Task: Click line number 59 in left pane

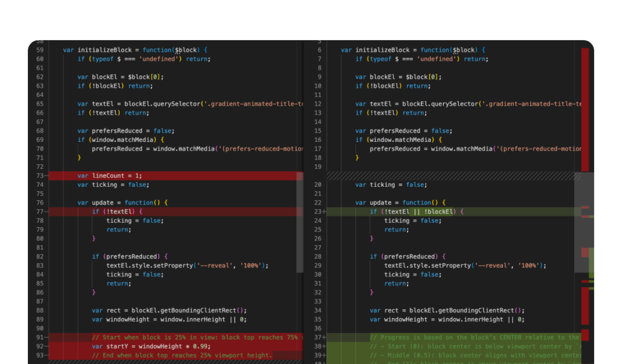Action: (x=39, y=50)
